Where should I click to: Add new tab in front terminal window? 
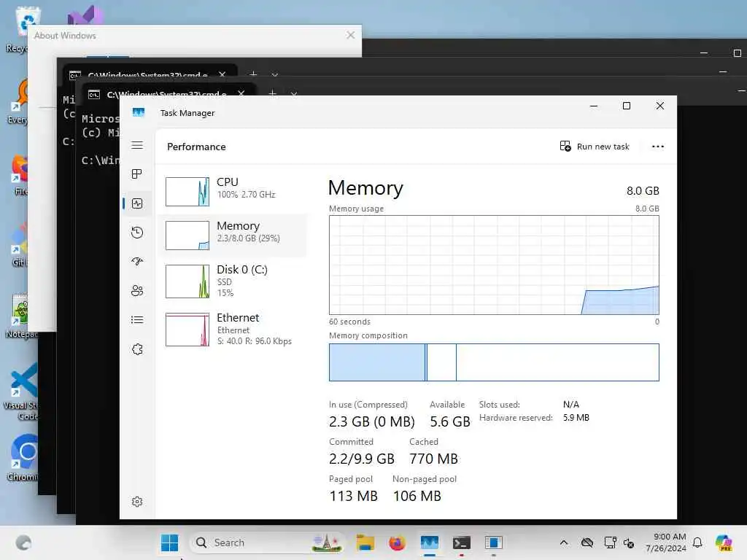(x=273, y=93)
